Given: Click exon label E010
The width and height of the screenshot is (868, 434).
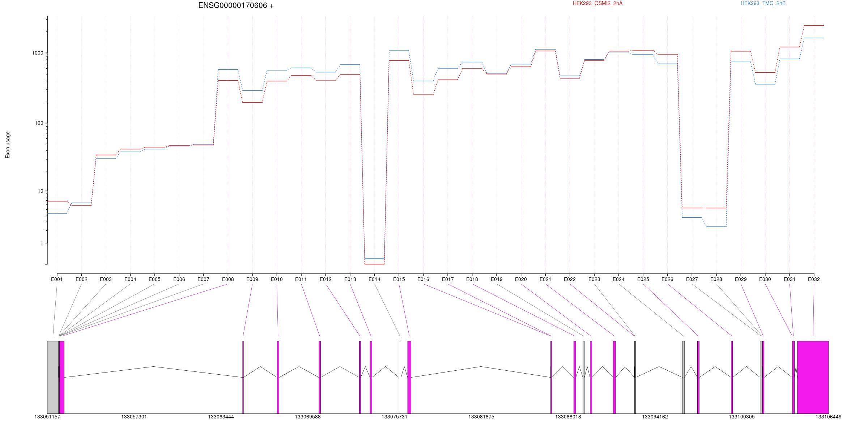Looking at the screenshot, I should [x=277, y=279].
